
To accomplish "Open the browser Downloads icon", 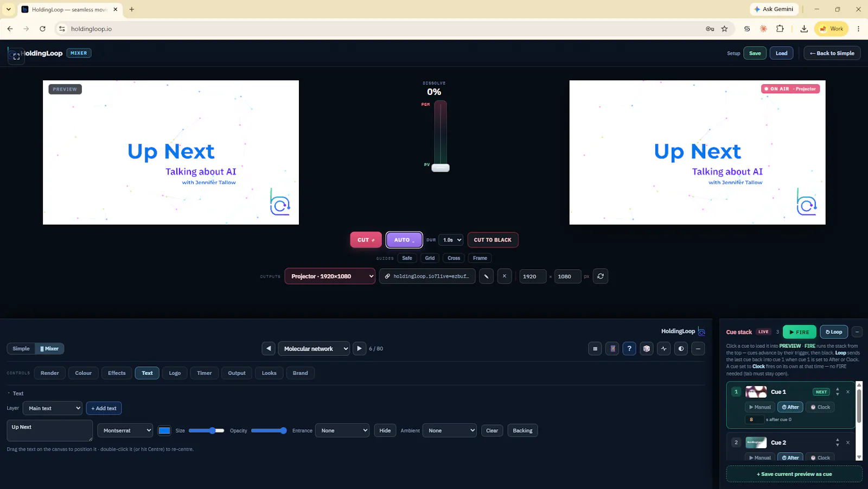I will tap(804, 29).
